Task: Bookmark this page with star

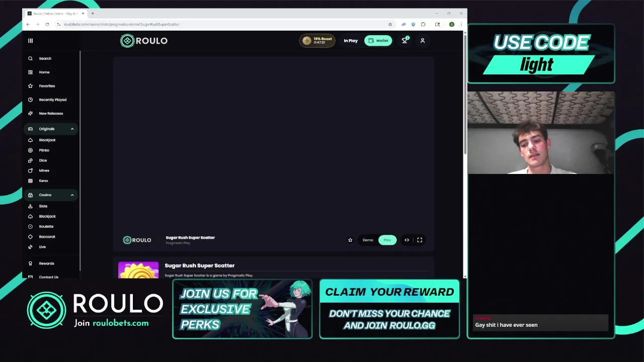Action: pos(390,24)
